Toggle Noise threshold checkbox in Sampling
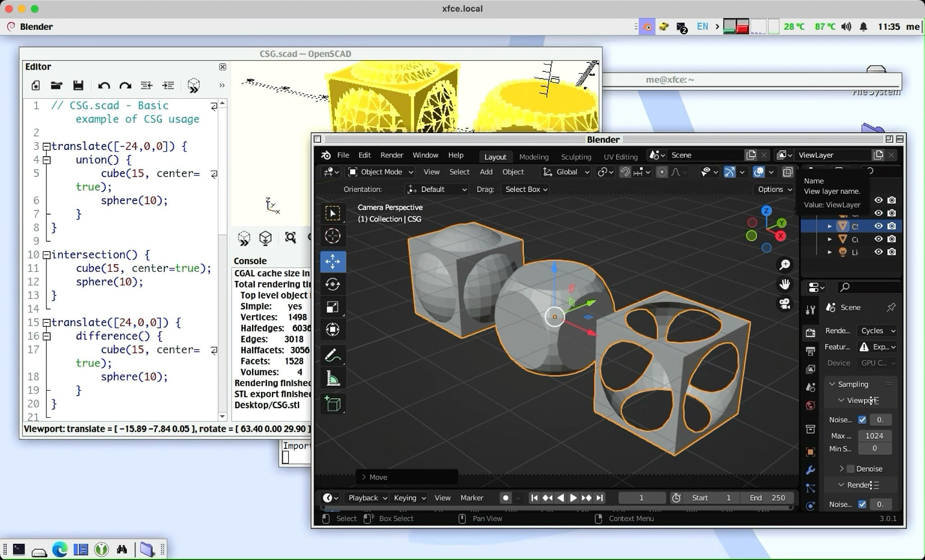 (x=862, y=420)
